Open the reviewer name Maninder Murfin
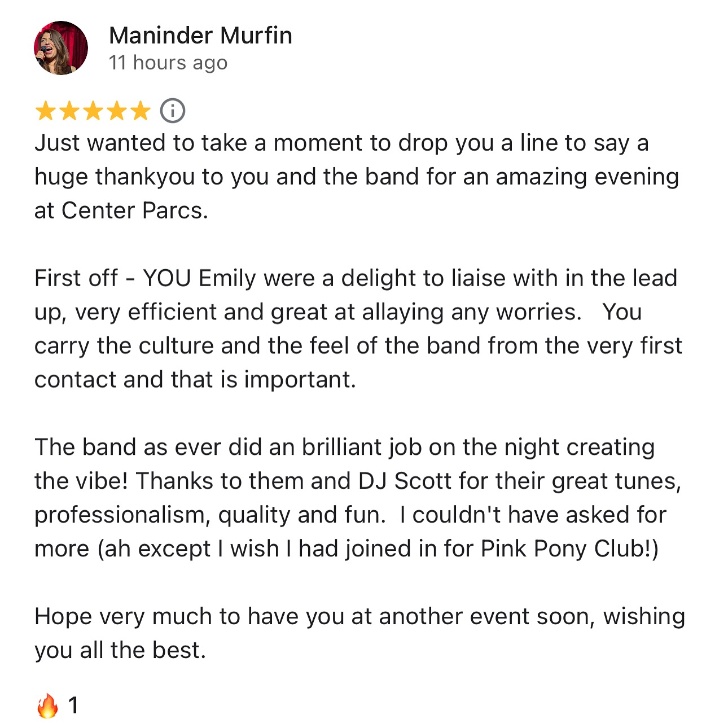 pyautogui.click(x=200, y=35)
